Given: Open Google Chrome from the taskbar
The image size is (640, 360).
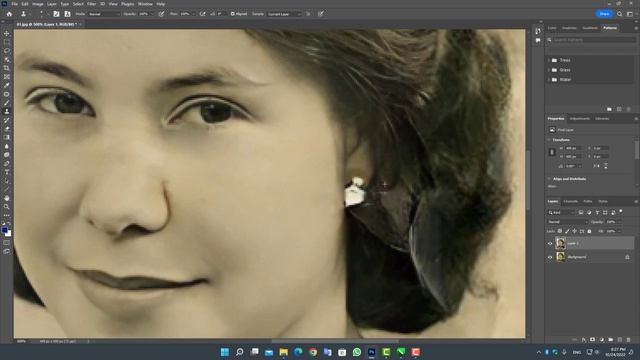Looking at the screenshot, I should (x=313, y=352).
